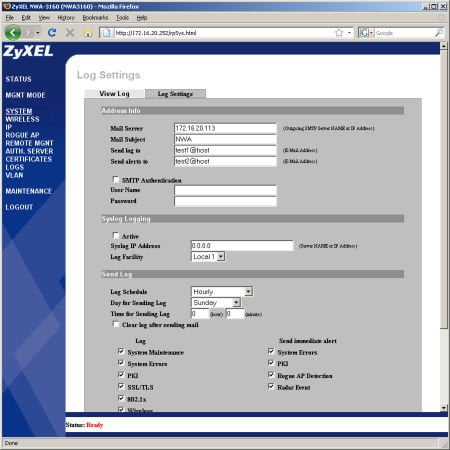The height and width of the screenshot is (450, 450).
Task: Click the Stop loading X icon
Action: [x=70, y=33]
